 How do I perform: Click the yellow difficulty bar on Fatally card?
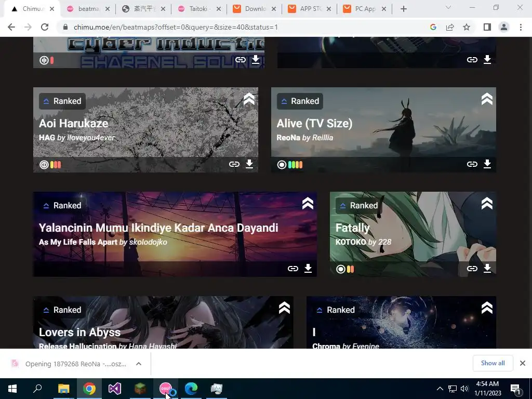349,270
